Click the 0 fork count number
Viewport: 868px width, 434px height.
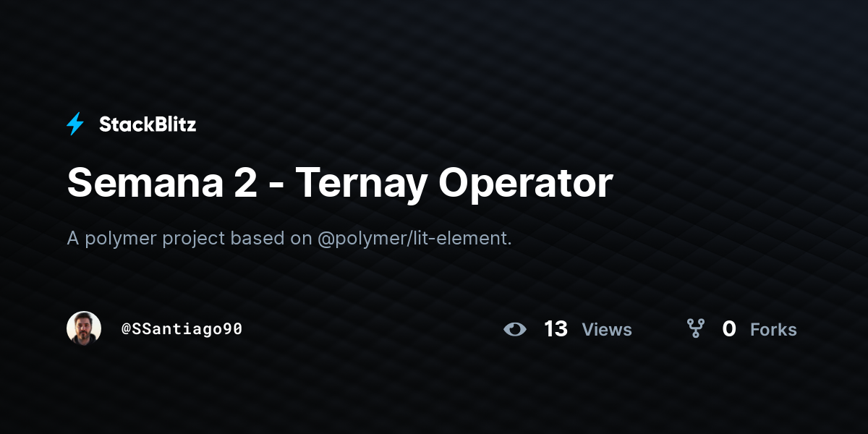coord(729,329)
